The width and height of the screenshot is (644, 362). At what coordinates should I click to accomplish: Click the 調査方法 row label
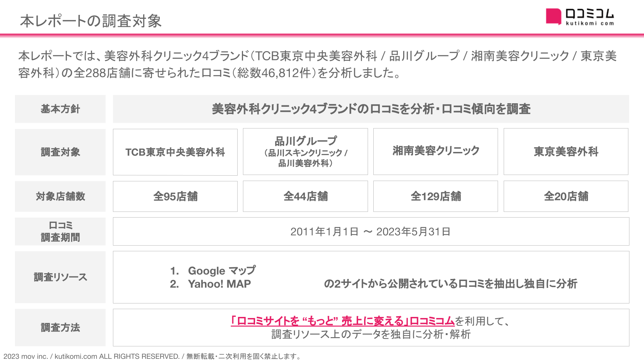pos(60,328)
